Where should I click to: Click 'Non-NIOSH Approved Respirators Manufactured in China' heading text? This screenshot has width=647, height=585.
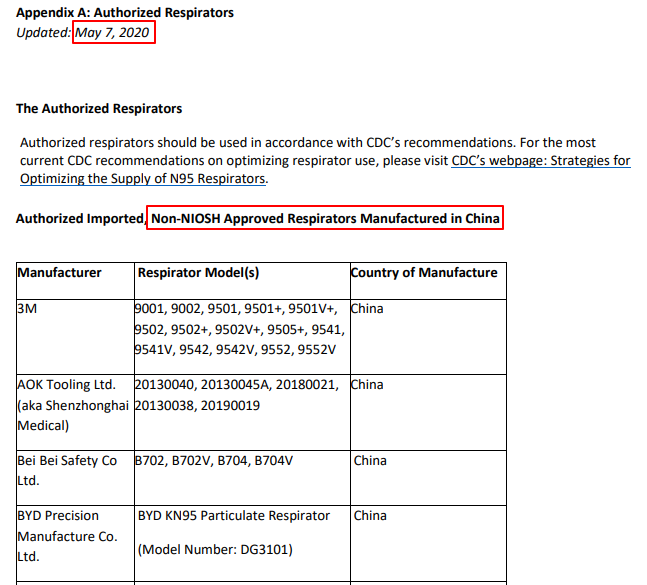coord(325,218)
